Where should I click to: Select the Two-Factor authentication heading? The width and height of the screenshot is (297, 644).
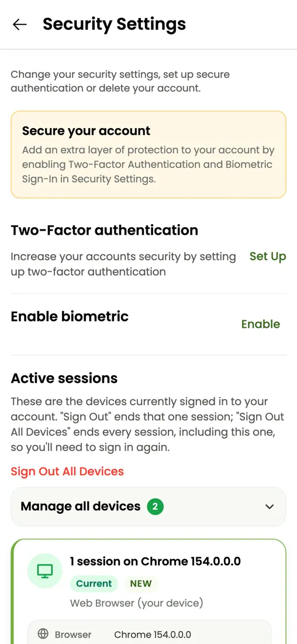(104, 230)
